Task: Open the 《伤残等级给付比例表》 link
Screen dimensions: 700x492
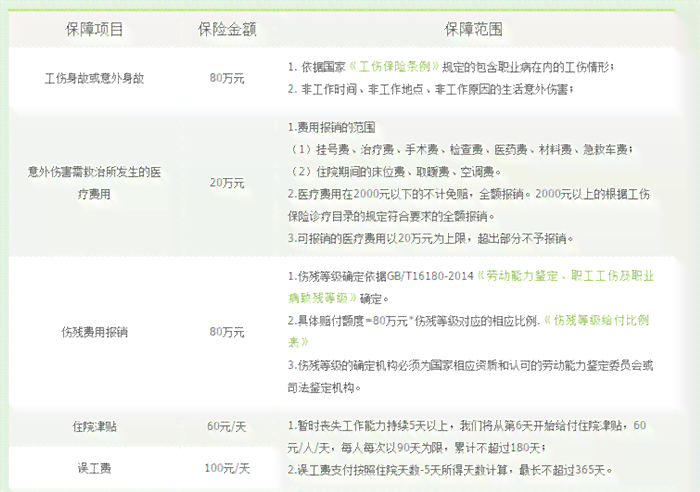Action: point(469,331)
